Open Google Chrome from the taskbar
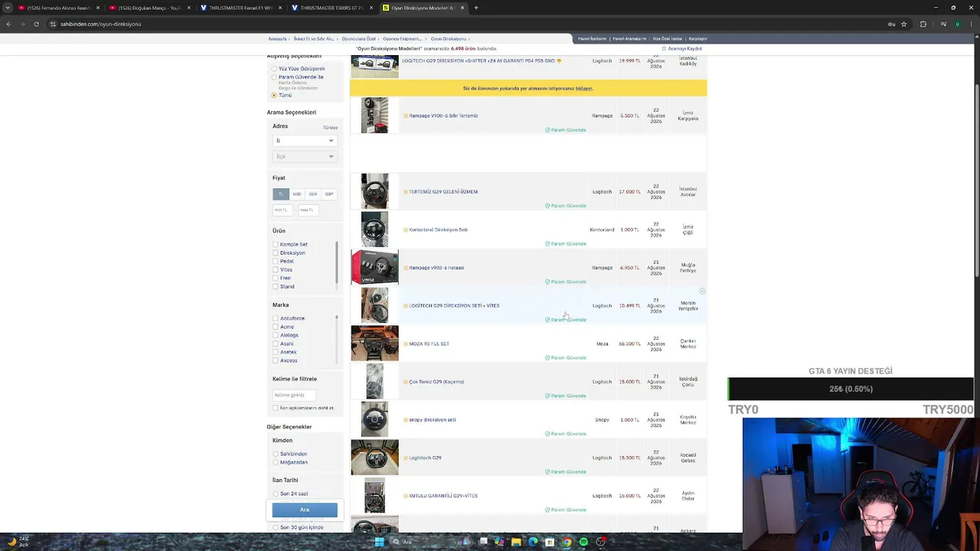The image size is (980, 551). tap(567, 542)
